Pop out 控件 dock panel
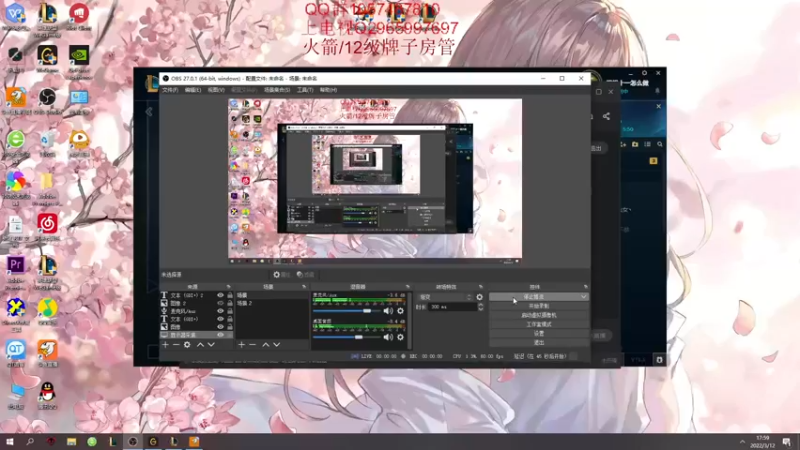 click(585, 287)
